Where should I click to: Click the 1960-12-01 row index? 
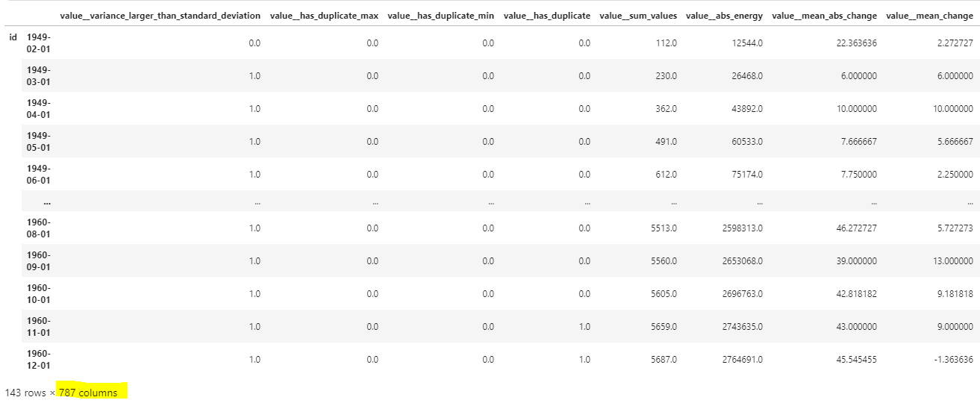pos(39,359)
